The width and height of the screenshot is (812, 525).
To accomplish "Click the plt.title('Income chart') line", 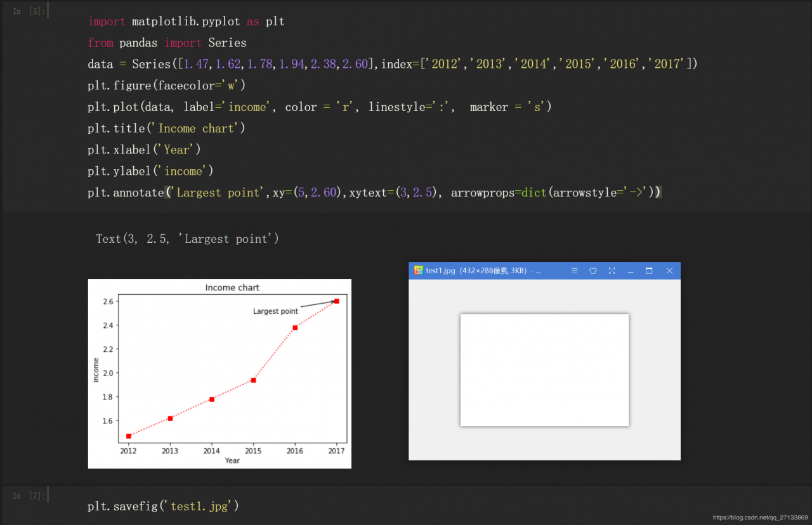I will (x=166, y=129).
